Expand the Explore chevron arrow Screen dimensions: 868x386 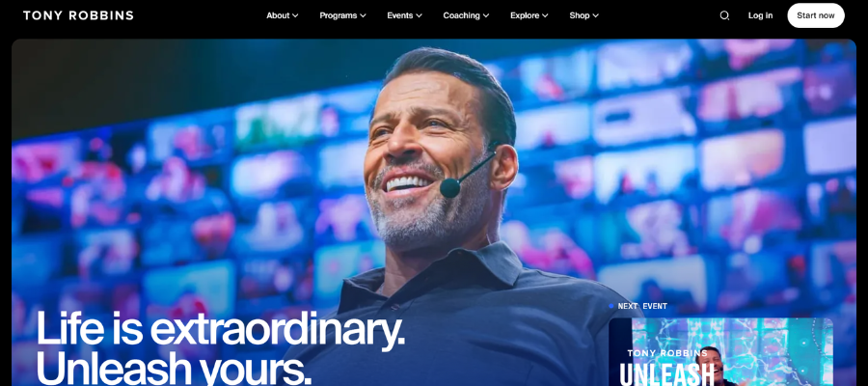tap(545, 16)
